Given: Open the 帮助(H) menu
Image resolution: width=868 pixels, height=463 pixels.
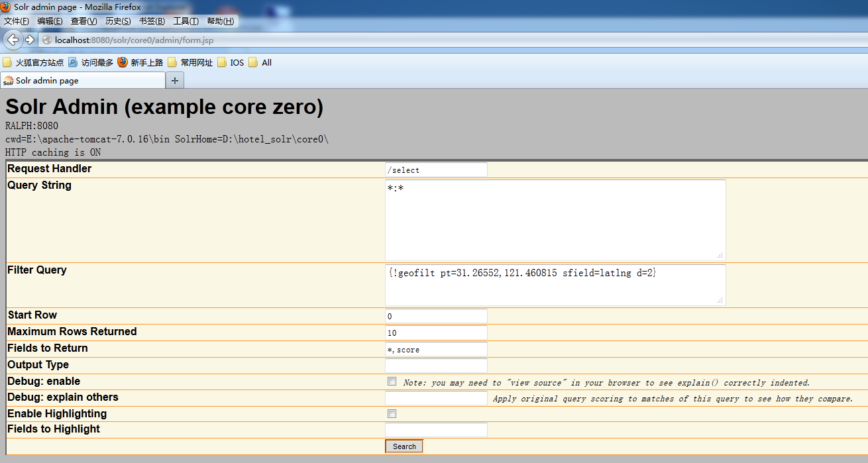Looking at the screenshot, I should coord(221,21).
